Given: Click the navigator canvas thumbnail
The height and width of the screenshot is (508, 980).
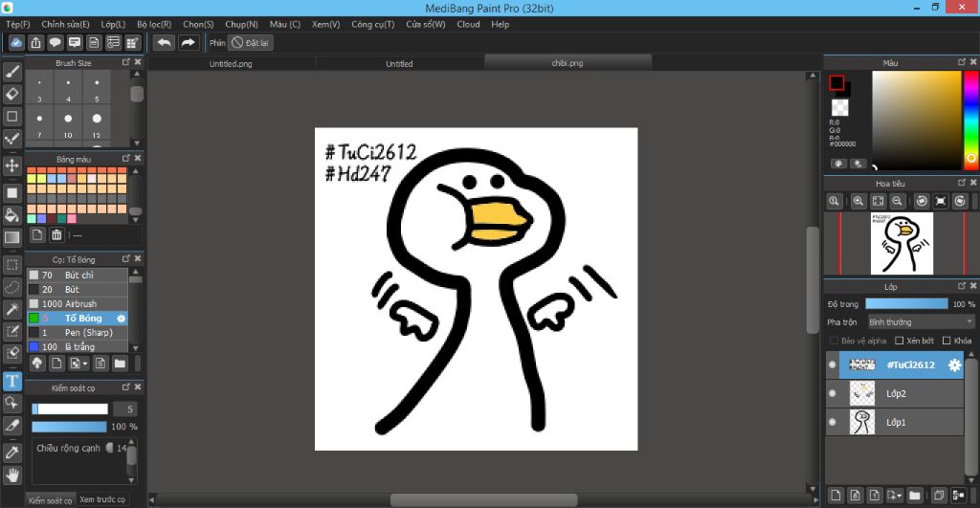Looking at the screenshot, I should click(902, 243).
